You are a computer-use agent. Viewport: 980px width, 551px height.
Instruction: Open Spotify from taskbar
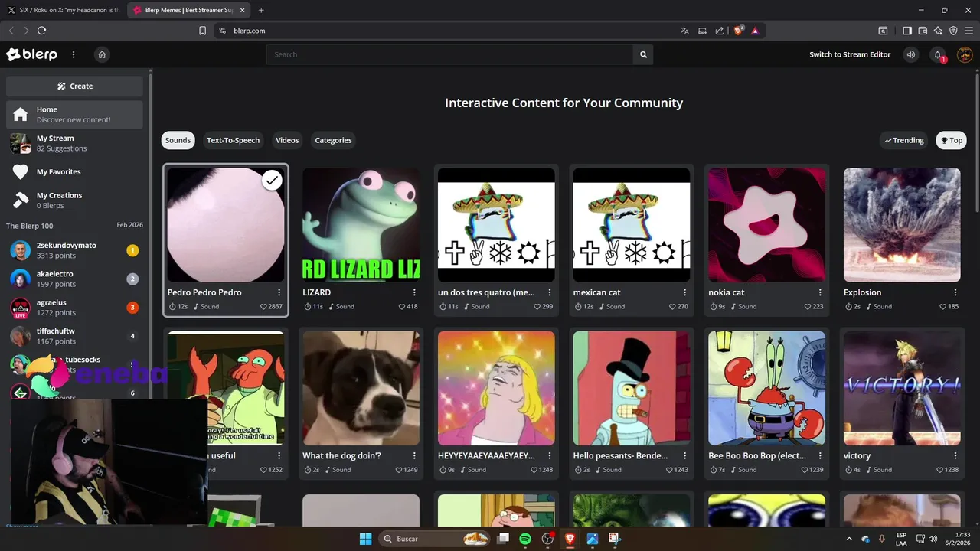(x=525, y=539)
